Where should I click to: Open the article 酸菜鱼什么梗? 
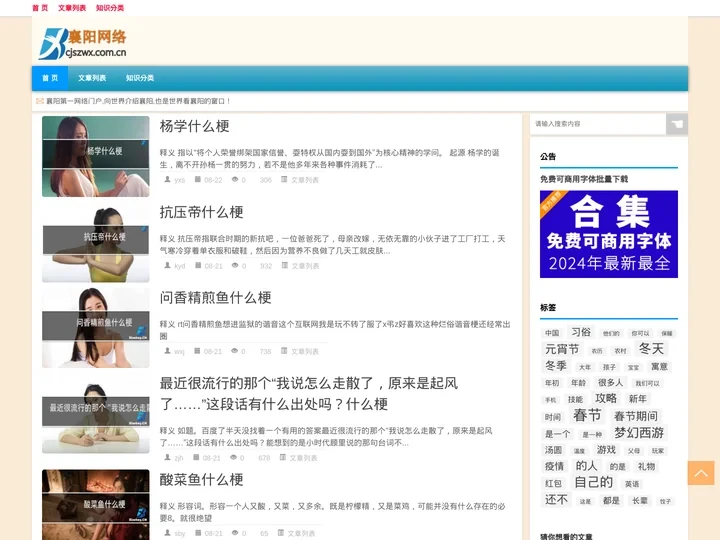[201, 480]
